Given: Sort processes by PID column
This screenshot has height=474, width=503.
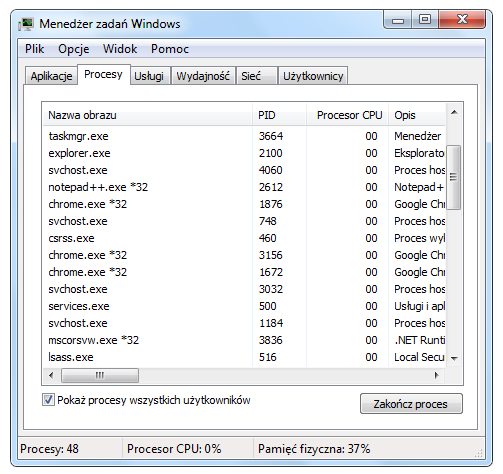Looking at the screenshot, I should point(279,115).
